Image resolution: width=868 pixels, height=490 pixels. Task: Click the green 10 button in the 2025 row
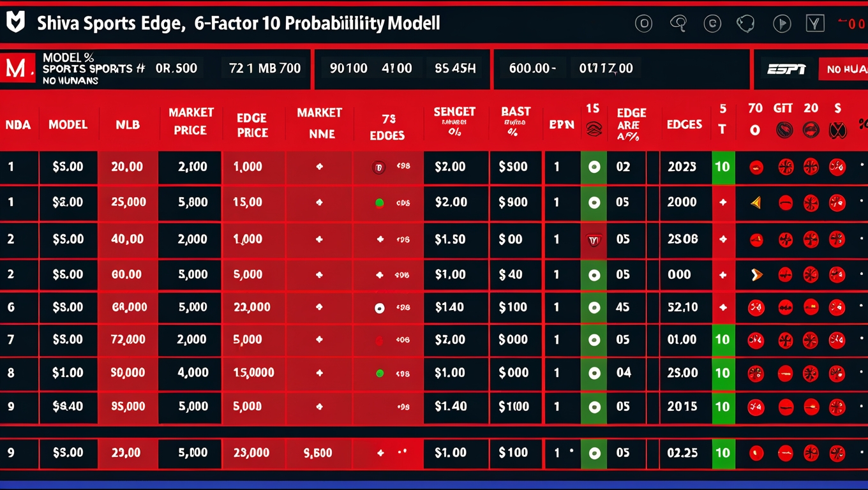pyautogui.click(x=722, y=167)
